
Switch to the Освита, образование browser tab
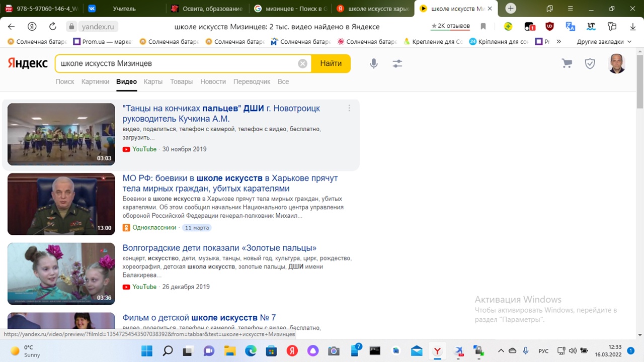click(x=208, y=9)
